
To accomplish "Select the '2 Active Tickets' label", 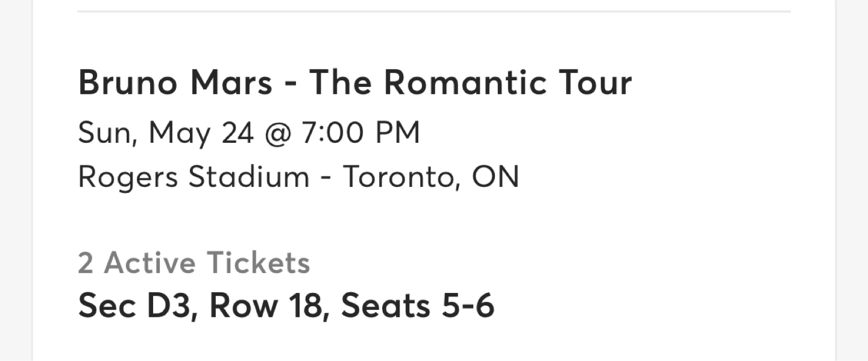I will coord(194,263).
